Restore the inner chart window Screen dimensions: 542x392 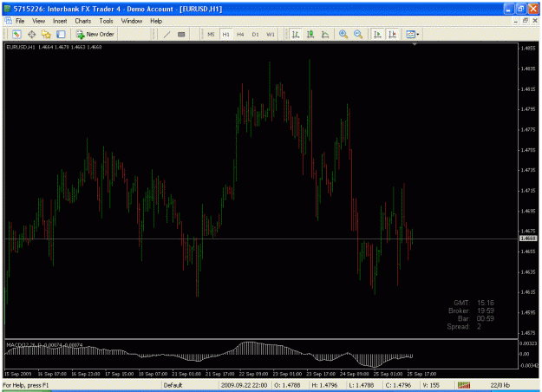tap(526, 21)
